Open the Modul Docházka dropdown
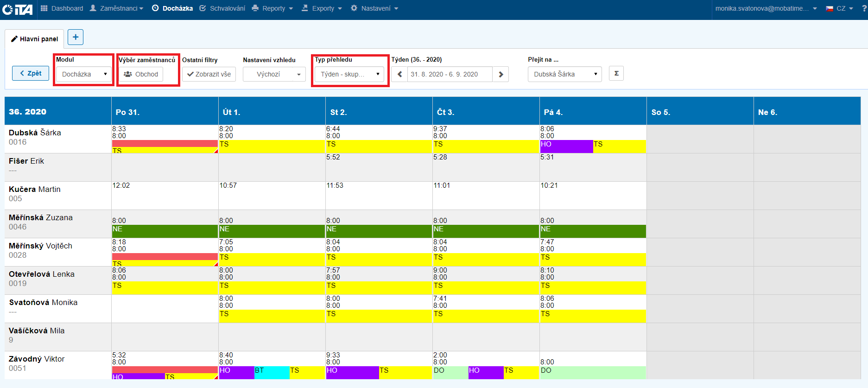Screen dimensions: 868x388 coord(84,74)
